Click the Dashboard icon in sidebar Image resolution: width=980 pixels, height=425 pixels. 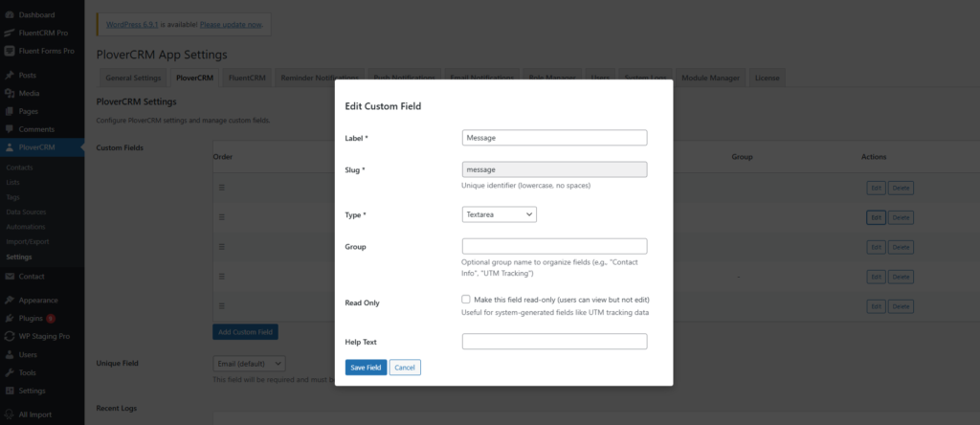point(10,15)
